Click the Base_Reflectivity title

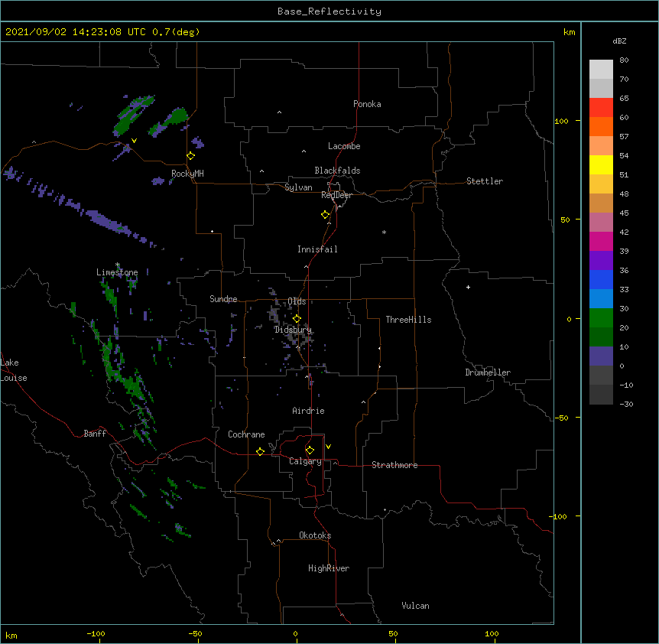point(329,11)
